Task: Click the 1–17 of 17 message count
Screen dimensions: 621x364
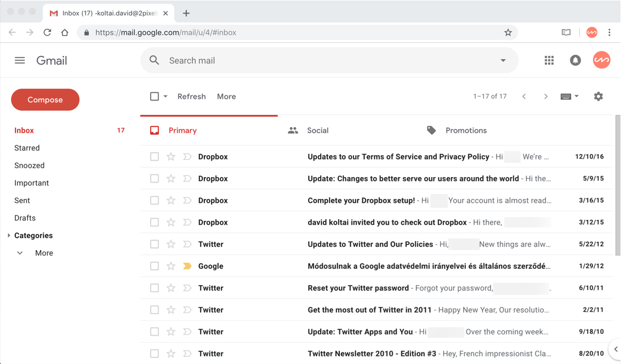Action: pos(489,96)
